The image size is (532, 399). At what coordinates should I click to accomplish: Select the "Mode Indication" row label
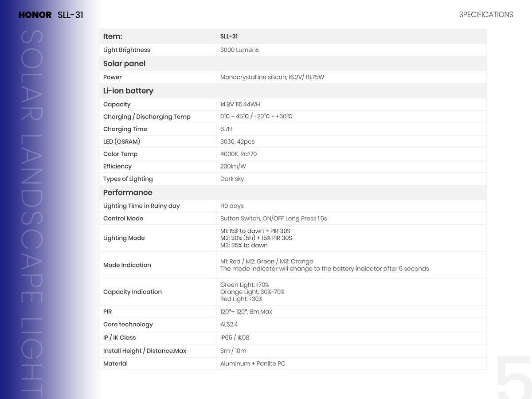tap(127, 265)
